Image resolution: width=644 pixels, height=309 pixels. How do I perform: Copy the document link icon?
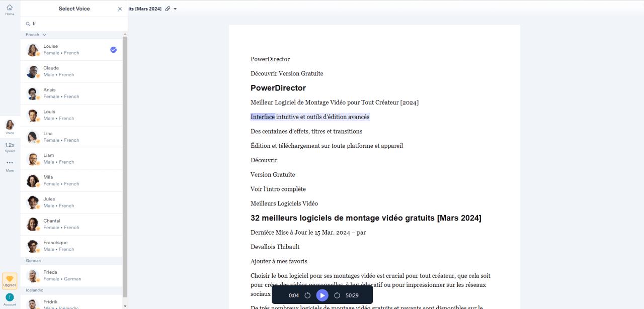168,9
